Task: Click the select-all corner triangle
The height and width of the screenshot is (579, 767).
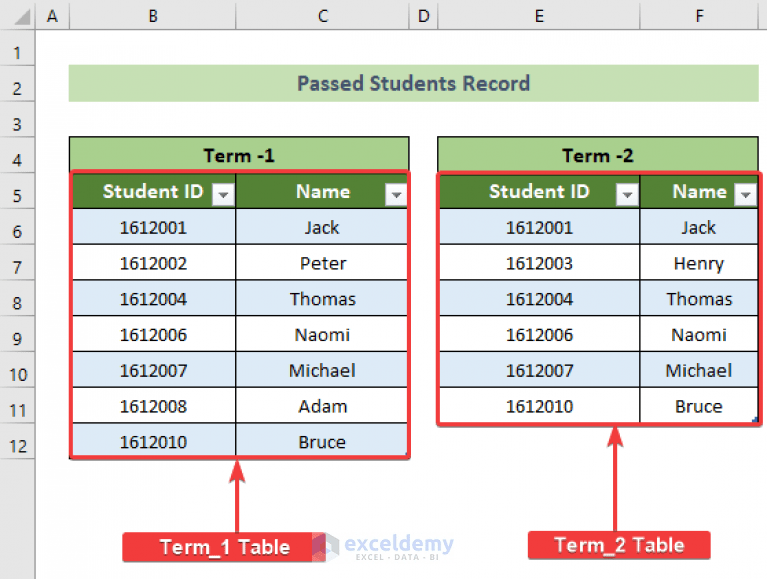Action: click(22, 17)
